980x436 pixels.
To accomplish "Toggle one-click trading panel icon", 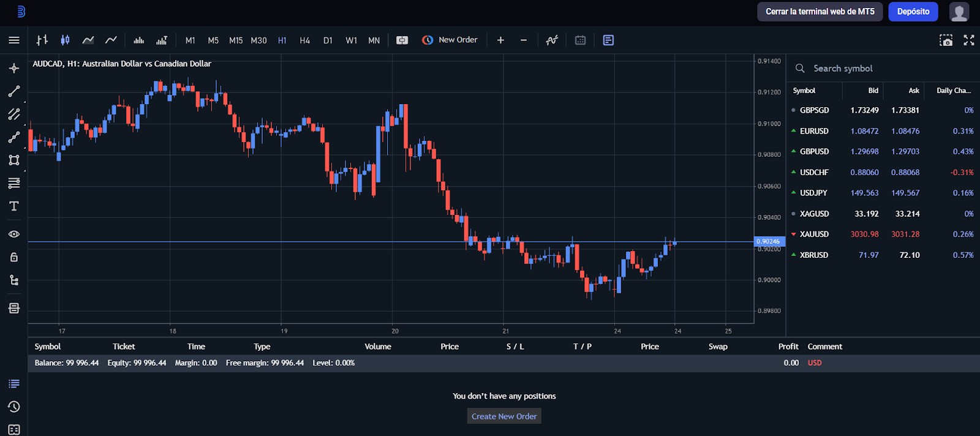I will coord(402,40).
